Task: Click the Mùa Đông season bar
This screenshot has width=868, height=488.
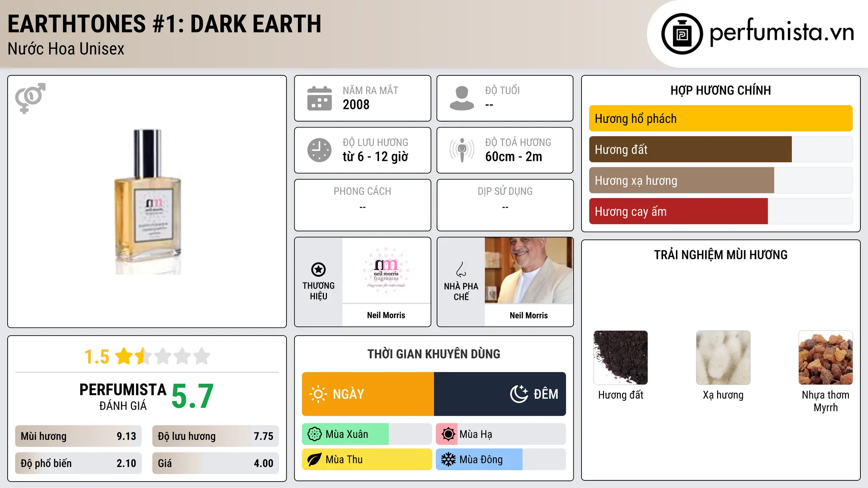Action: (501, 460)
